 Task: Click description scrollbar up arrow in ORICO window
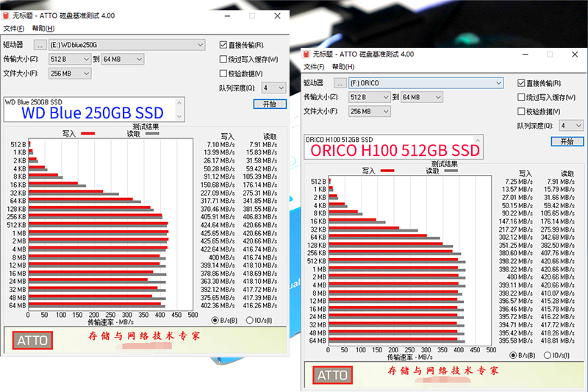click(x=478, y=140)
